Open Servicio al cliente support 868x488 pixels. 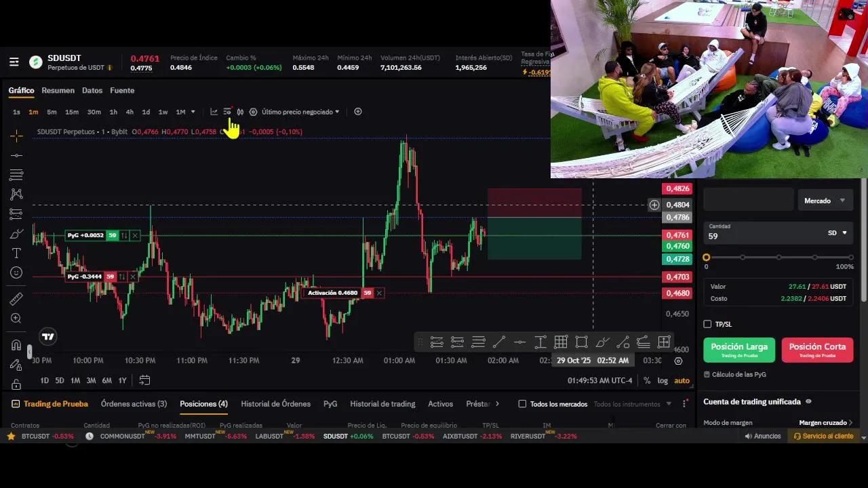click(823, 436)
